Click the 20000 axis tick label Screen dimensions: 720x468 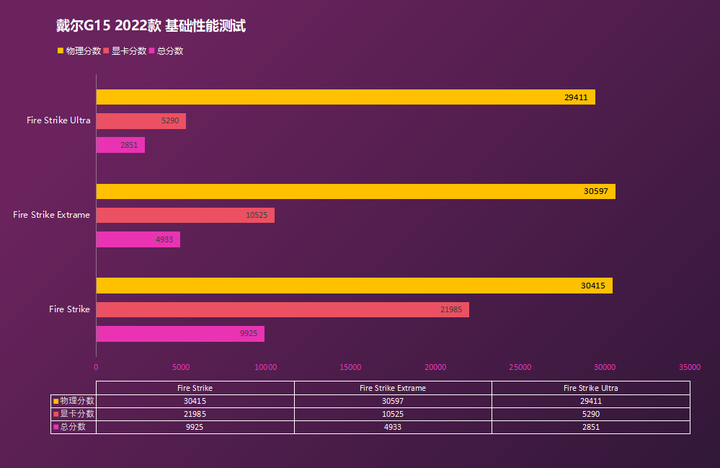pos(435,367)
